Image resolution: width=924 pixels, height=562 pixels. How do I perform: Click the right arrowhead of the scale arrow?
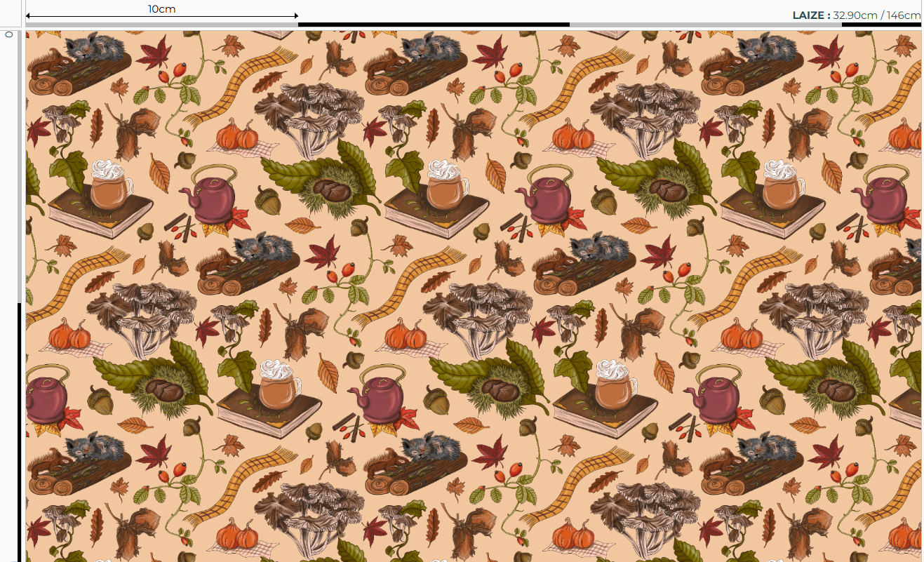point(295,15)
